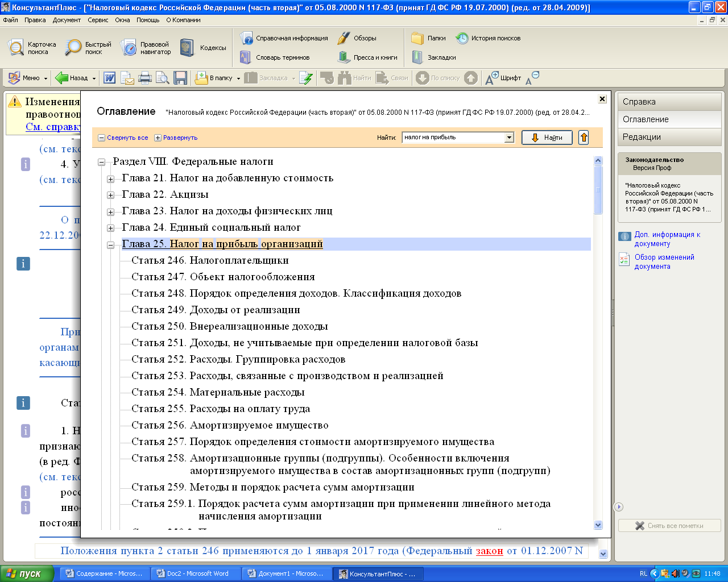This screenshot has height=582, width=728.
Task: Open Найти search history dropdown
Action: (509, 138)
